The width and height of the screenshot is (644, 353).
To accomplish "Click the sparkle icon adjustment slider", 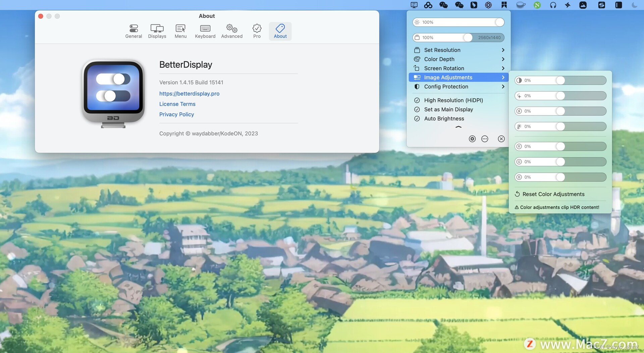I will (x=560, y=96).
